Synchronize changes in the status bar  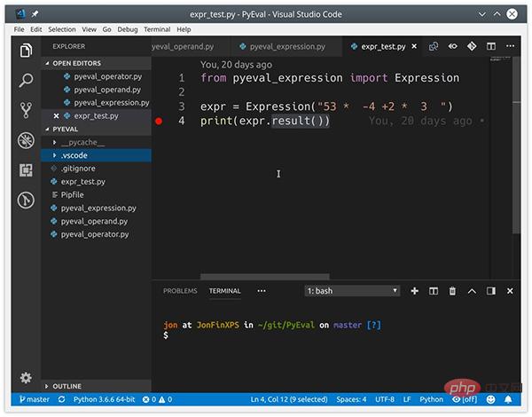tap(61, 399)
